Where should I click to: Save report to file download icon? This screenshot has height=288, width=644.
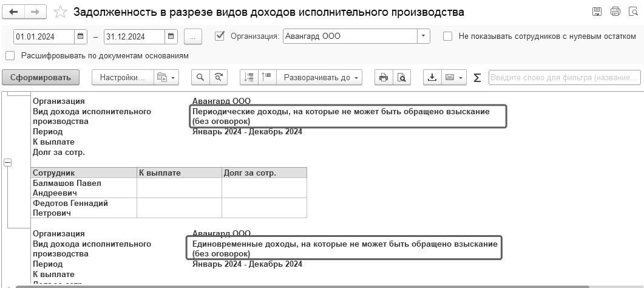pyautogui.click(x=432, y=77)
